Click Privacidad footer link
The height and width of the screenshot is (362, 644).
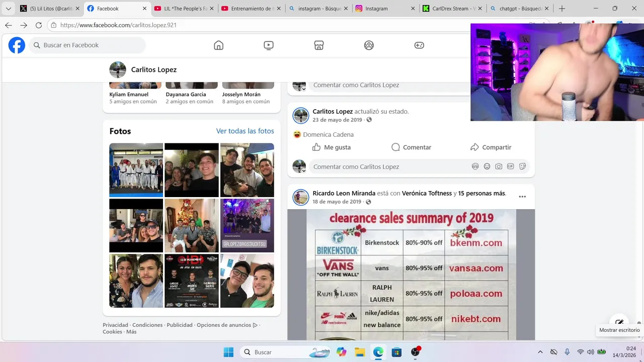click(116, 325)
